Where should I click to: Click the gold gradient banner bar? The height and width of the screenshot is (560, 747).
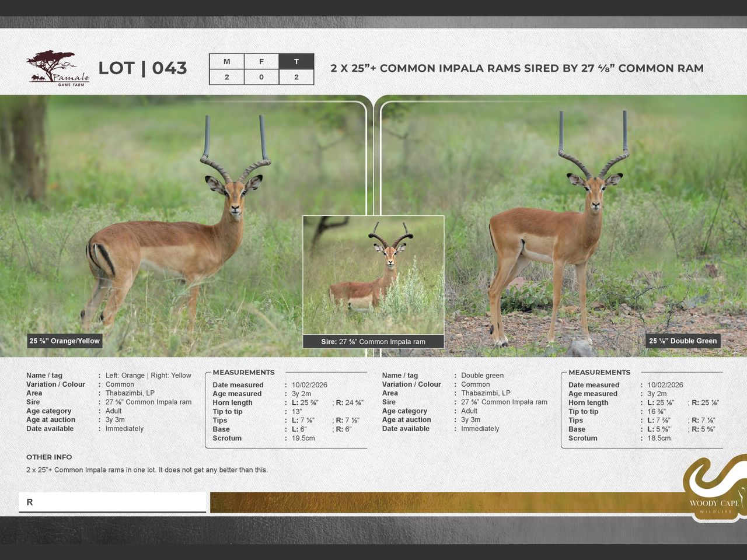click(444, 503)
